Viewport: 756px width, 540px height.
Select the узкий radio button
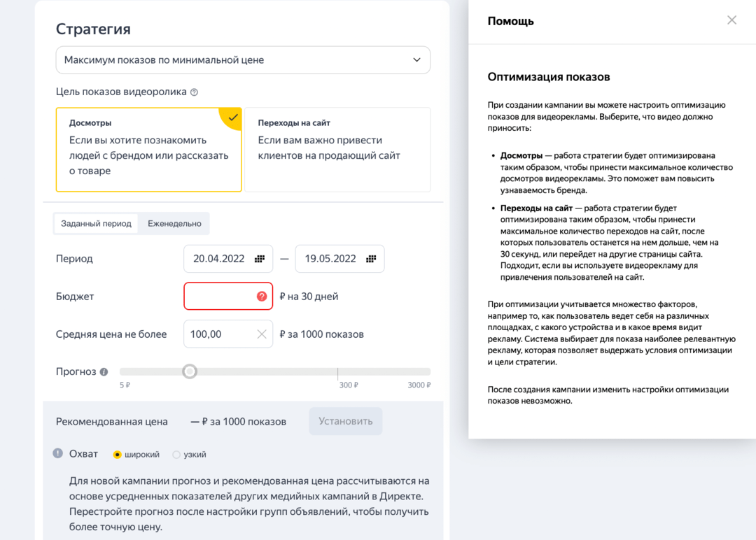(x=176, y=454)
